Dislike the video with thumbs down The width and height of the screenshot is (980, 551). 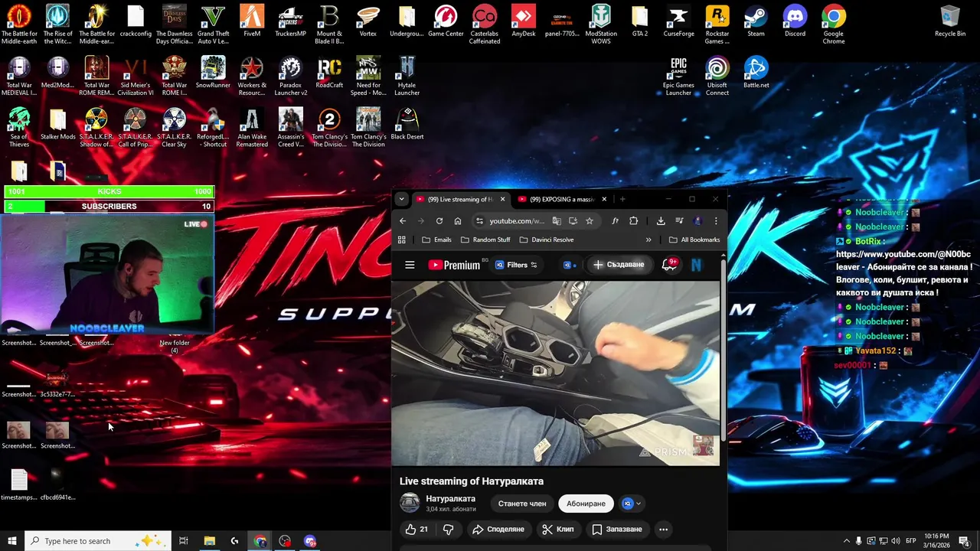pyautogui.click(x=449, y=530)
